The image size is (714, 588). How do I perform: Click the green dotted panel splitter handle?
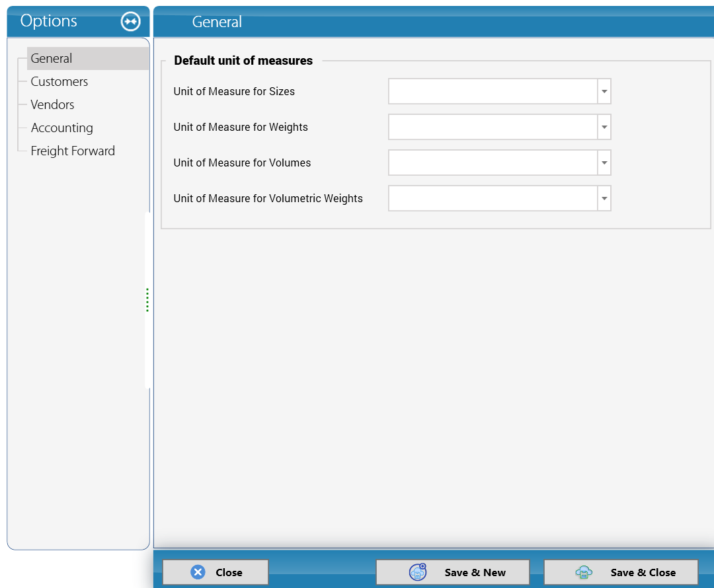[x=147, y=300]
